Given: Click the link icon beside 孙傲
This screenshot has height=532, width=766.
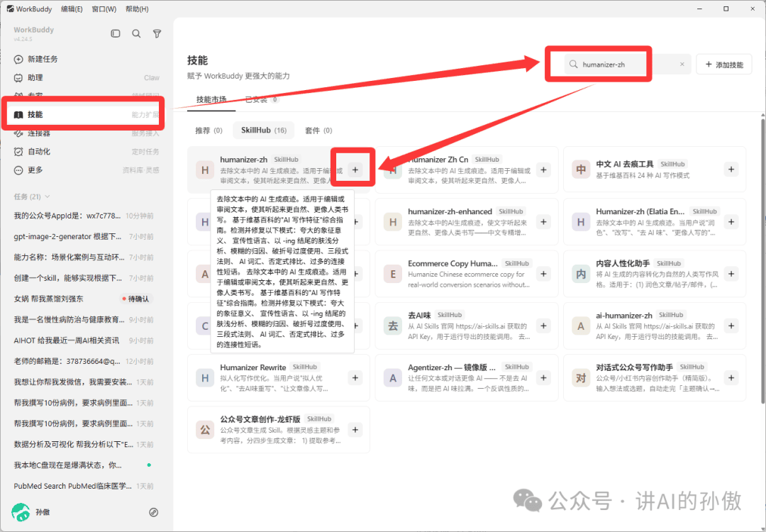Looking at the screenshot, I should pos(153,512).
